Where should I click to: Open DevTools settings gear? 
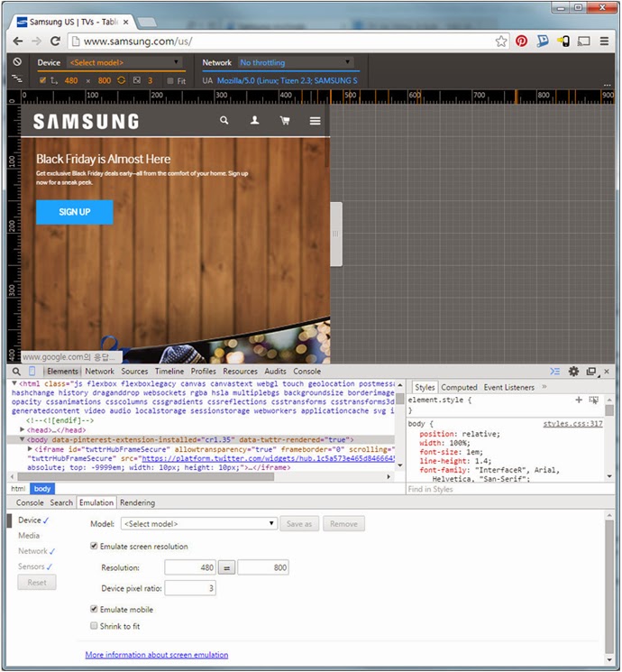[x=573, y=372]
